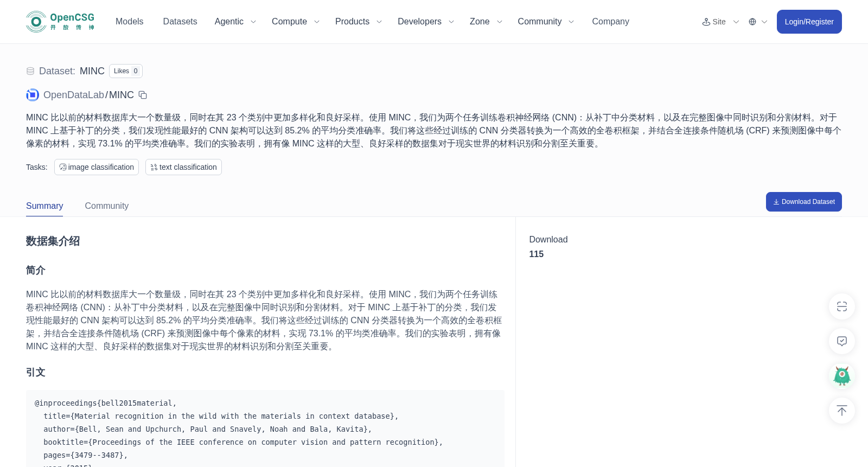This screenshot has width=868, height=467.
Task: Click the @inproceedings{bell2015material citation line
Action: click(106, 403)
